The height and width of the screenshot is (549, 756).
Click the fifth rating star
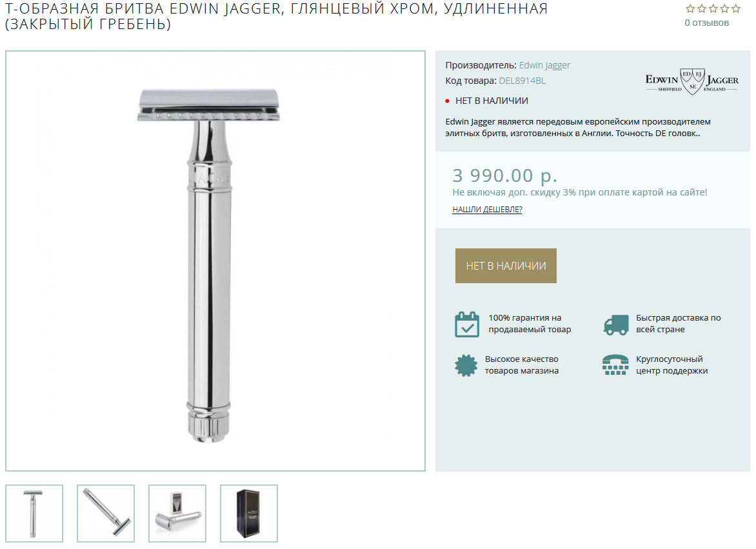click(x=735, y=8)
